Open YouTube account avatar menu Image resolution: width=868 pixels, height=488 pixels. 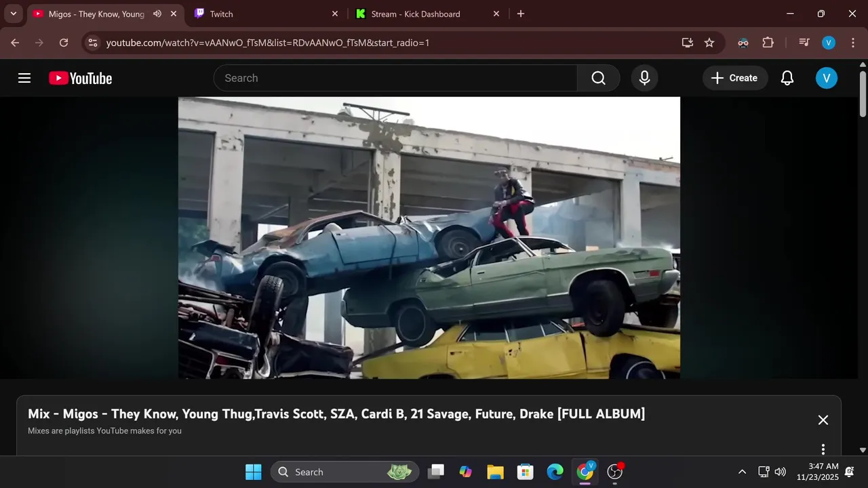826,78
